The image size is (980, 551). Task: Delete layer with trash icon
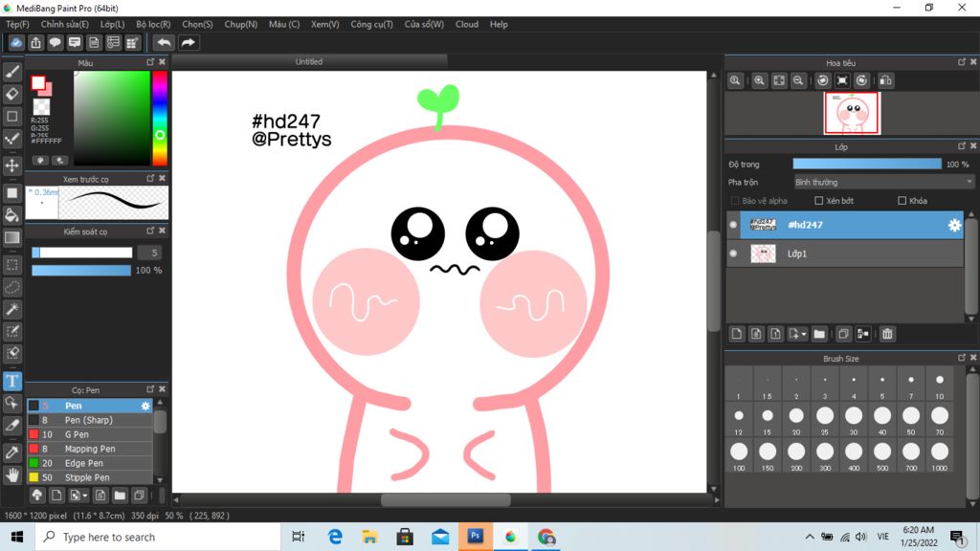[887, 334]
